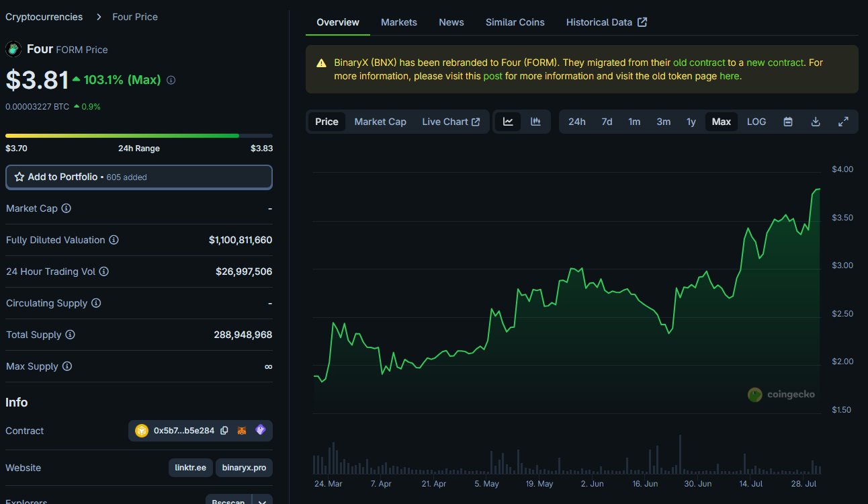Toggle LOG scale on chart
The image size is (868, 504).
(x=756, y=122)
